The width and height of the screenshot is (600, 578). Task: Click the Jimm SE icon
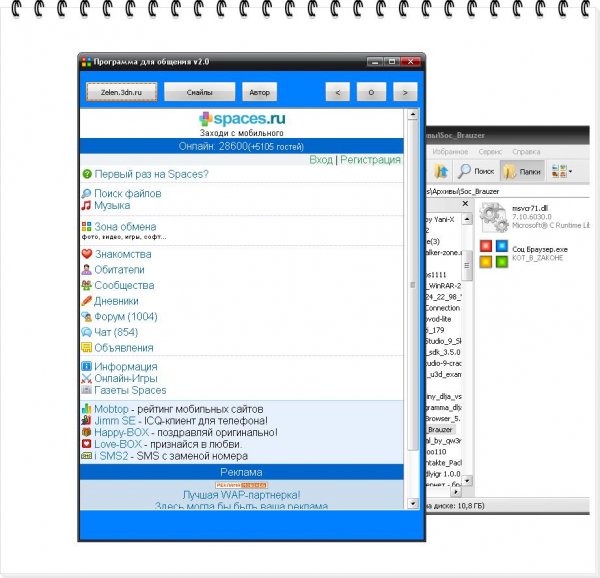click(x=86, y=420)
